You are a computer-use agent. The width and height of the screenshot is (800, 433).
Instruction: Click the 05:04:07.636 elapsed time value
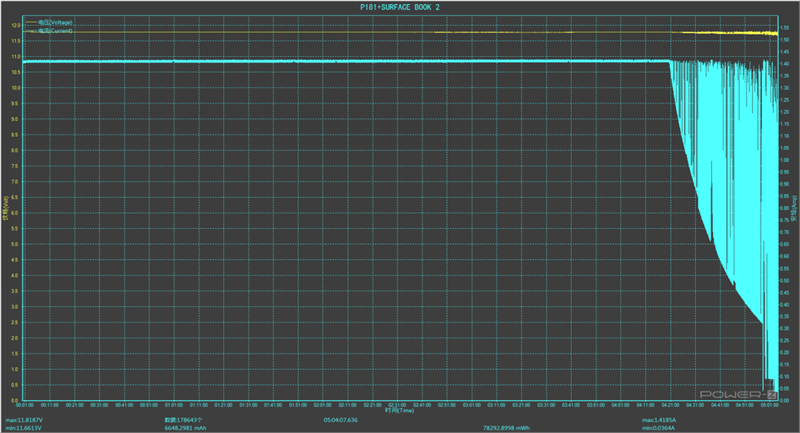coord(340,420)
